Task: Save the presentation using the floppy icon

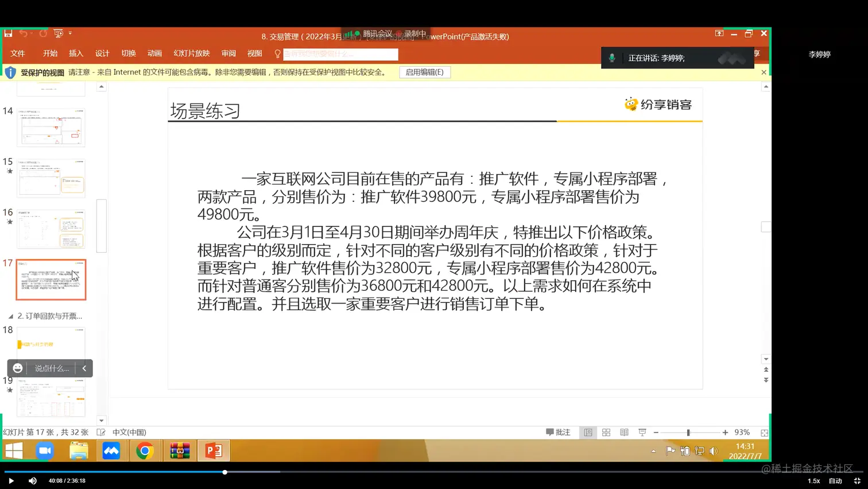Action: pyautogui.click(x=8, y=33)
